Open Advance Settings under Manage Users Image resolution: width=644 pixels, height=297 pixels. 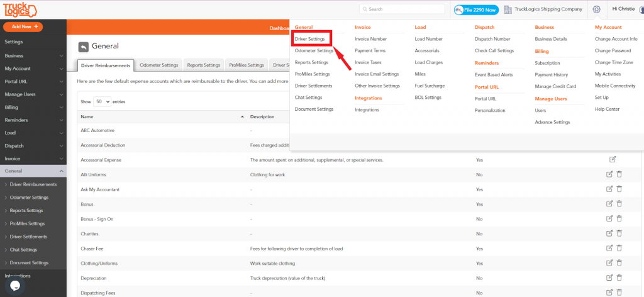click(x=552, y=123)
